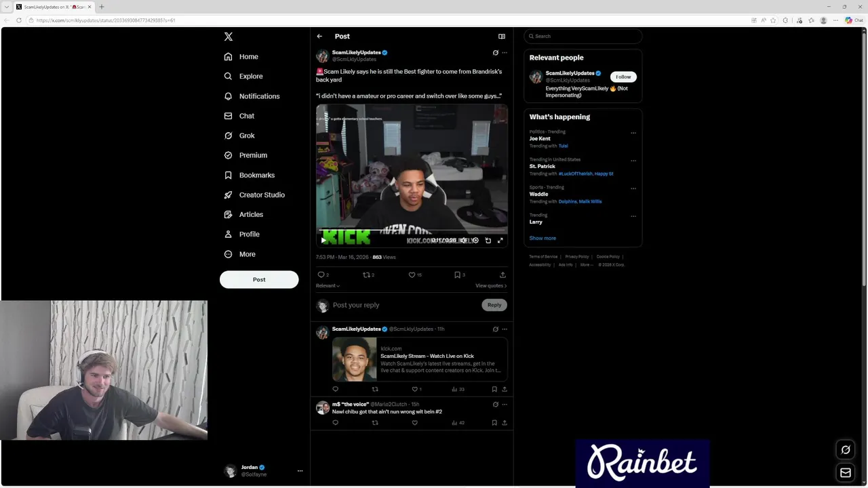Viewport: 868px width, 488px height.
Task: Click the X logo in the sidebar
Action: tap(229, 37)
